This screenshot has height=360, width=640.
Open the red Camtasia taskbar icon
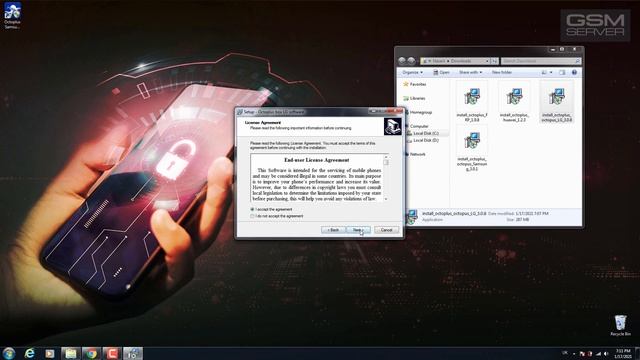click(112, 353)
